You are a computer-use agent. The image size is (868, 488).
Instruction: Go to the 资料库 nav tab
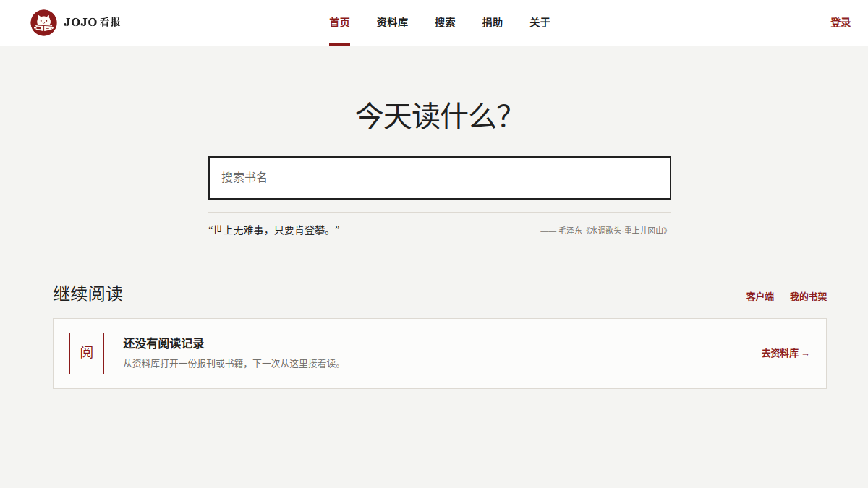pos(392,22)
